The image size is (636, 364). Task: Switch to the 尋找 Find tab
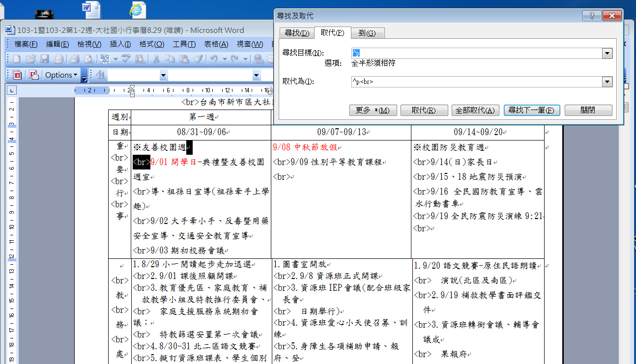[x=296, y=33]
